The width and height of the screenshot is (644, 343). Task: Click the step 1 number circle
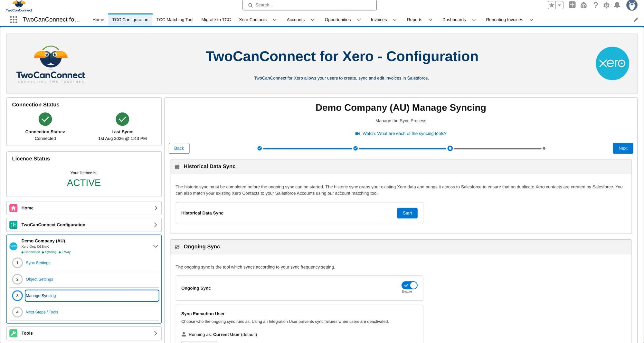(x=17, y=263)
